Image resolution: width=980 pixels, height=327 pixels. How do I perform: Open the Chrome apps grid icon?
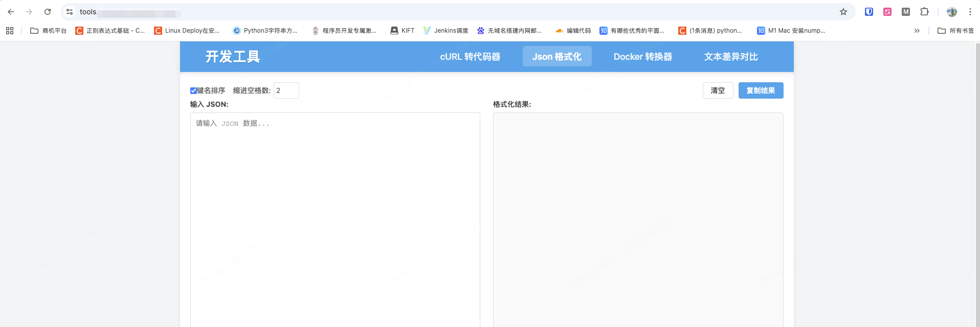point(10,31)
